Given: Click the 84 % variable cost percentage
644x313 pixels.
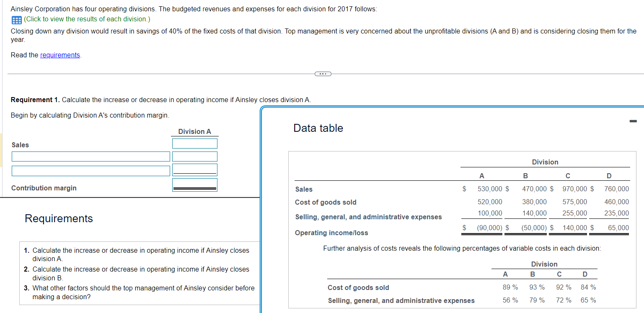Looking at the screenshot, I should click(x=588, y=287).
